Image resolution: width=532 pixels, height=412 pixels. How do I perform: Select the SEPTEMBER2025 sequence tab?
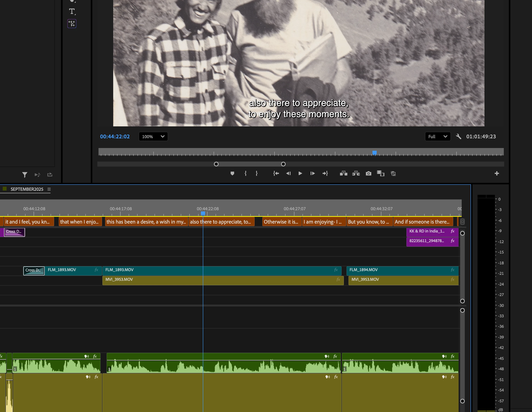(x=27, y=189)
